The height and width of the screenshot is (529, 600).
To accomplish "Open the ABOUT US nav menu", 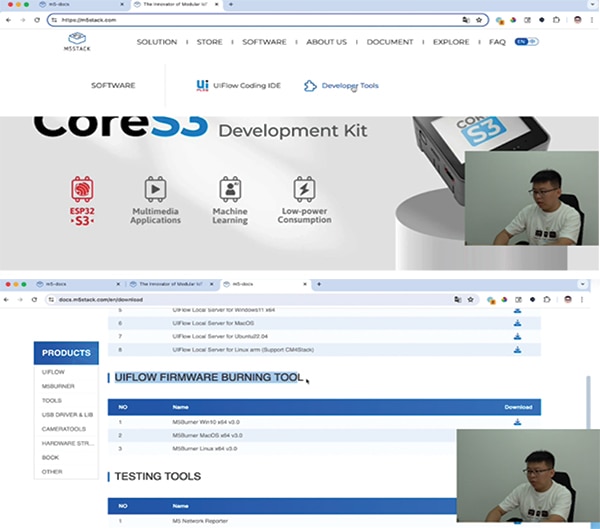I will click(326, 42).
